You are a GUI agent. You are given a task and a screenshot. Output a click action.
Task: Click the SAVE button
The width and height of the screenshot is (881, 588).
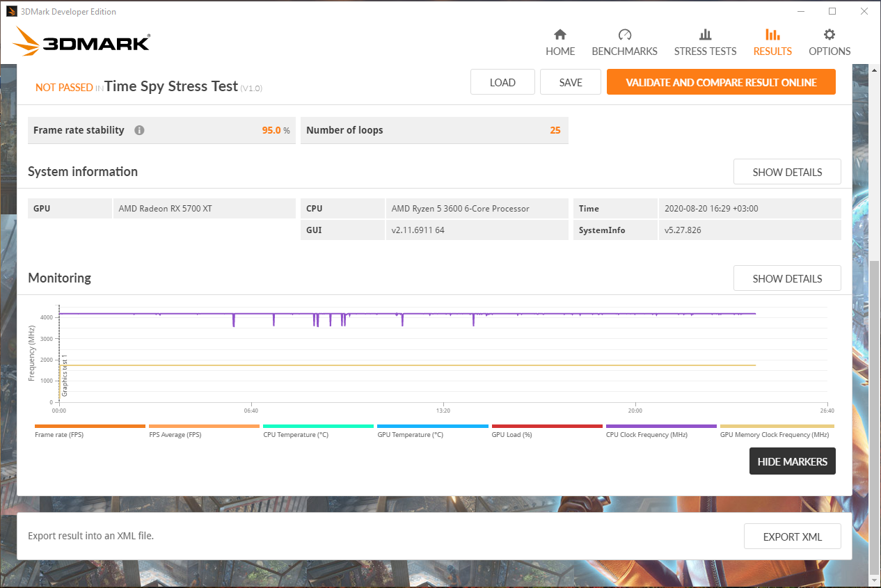pyautogui.click(x=571, y=82)
